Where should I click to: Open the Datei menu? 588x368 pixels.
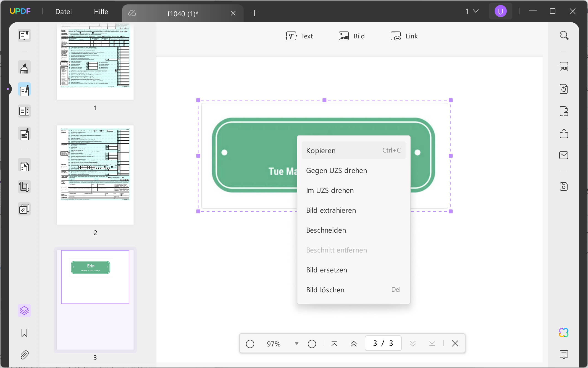(x=63, y=12)
